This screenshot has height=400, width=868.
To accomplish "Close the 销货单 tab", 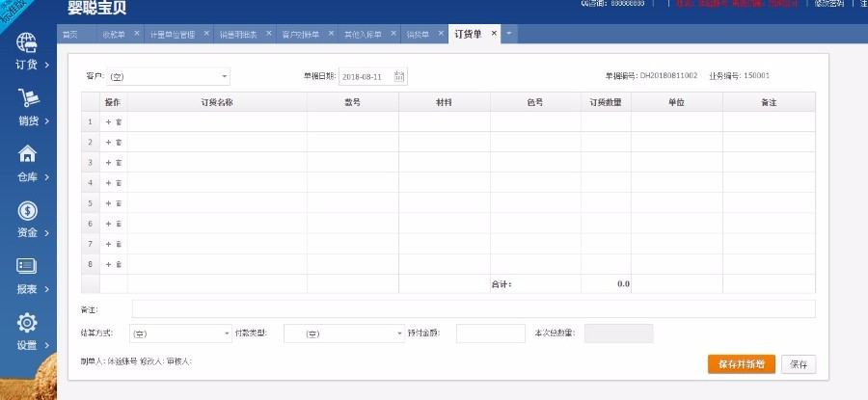I will click(441, 33).
